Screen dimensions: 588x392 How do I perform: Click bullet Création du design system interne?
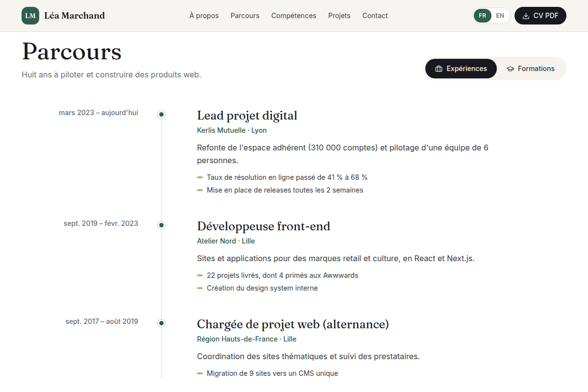click(262, 288)
